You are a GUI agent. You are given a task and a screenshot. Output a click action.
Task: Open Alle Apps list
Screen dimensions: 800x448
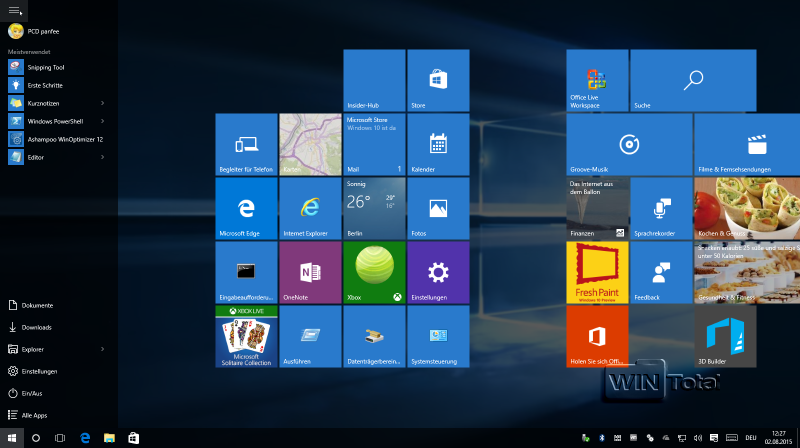(34, 414)
